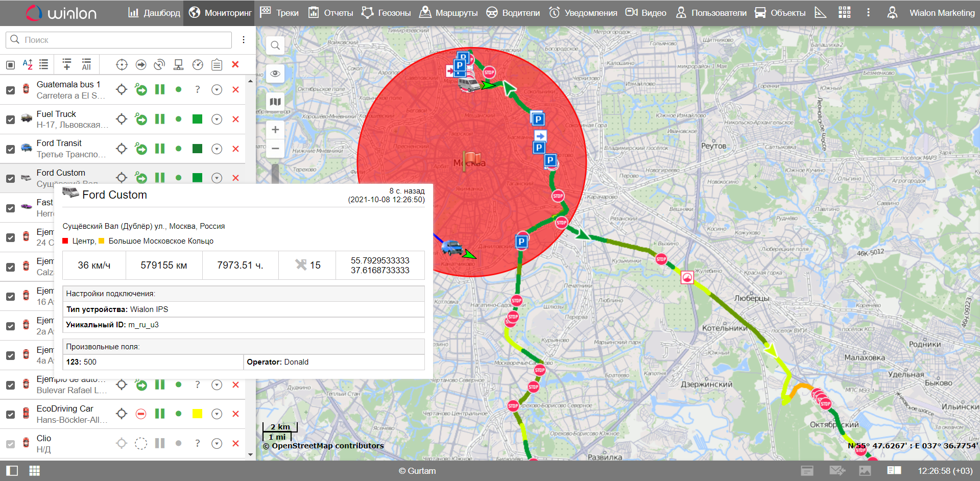Click the clipboard header icon

pos(217,64)
